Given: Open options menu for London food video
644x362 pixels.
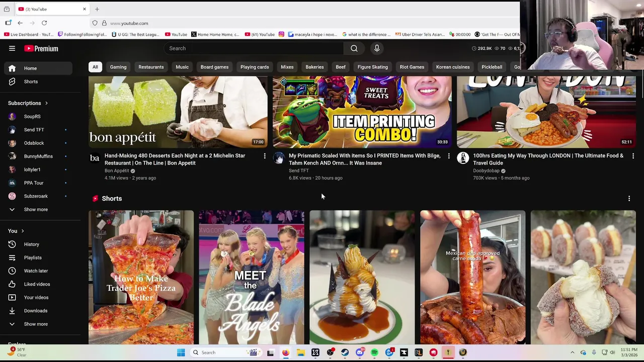Looking at the screenshot, I should coord(633,156).
